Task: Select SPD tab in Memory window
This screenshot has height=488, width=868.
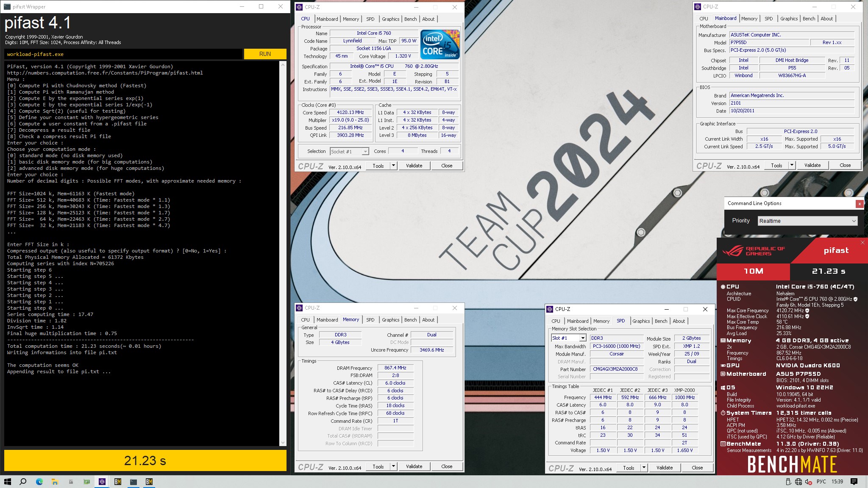Action: point(370,320)
